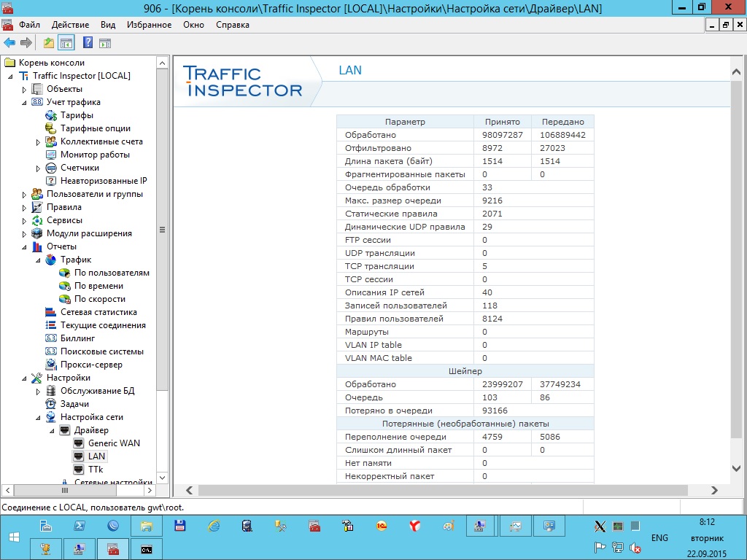Click the received value 98097287
This screenshot has height=560, width=747.
tap(502, 135)
